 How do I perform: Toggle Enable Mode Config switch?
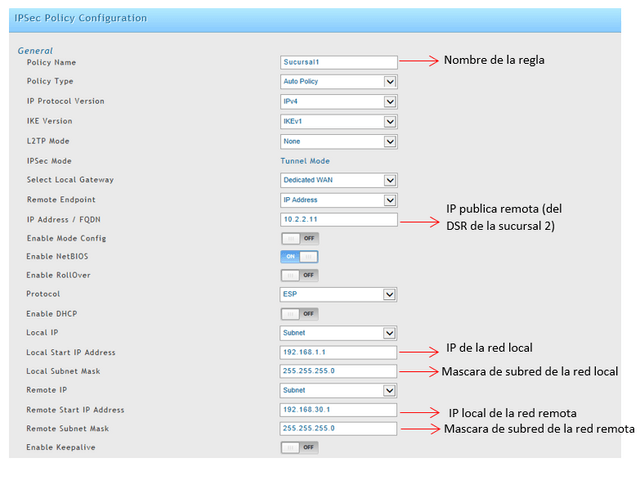[300, 238]
